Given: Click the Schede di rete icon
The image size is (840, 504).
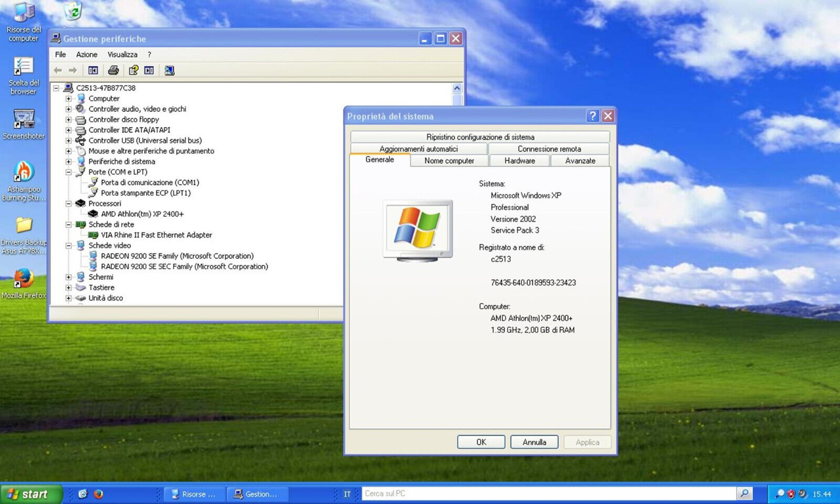Looking at the screenshot, I should pyautogui.click(x=80, y=225).
